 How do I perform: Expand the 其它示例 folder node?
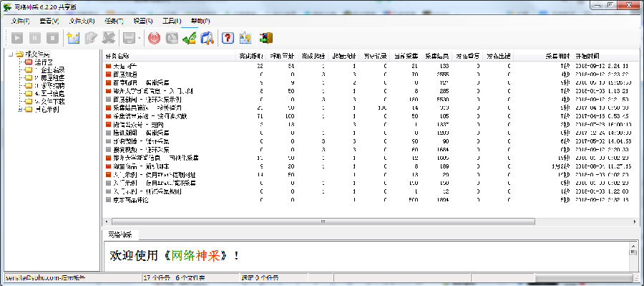click(19, 110)
